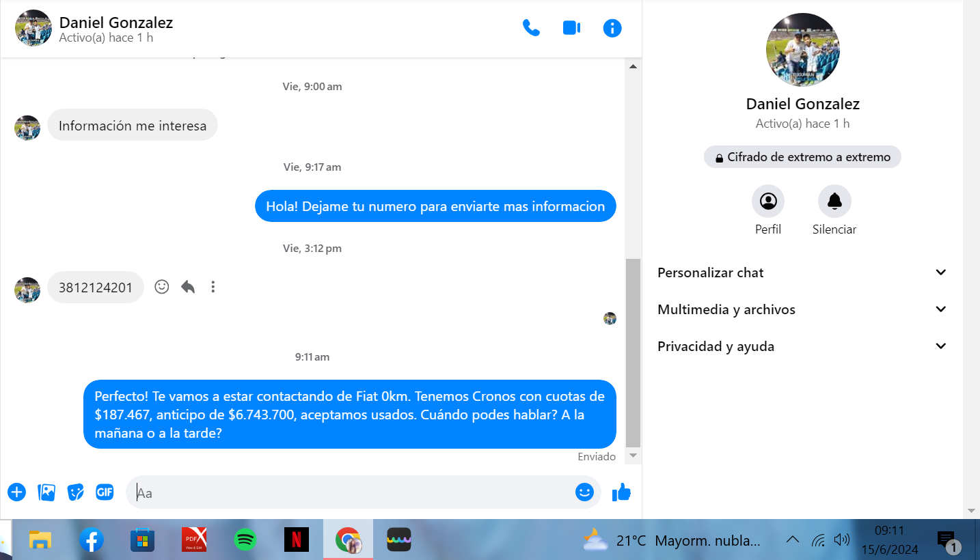Click the sender avatar beside the 3812124201 message
Screen dimensions: 980x560
[x=27, y=290]
